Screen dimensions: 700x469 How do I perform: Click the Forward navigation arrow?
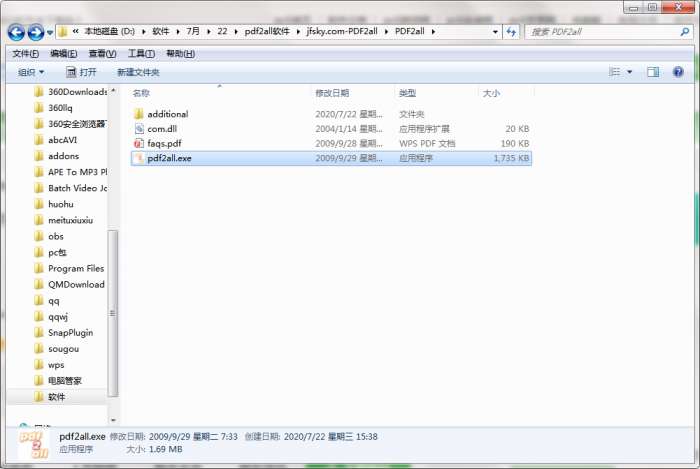tap(36, 32)
